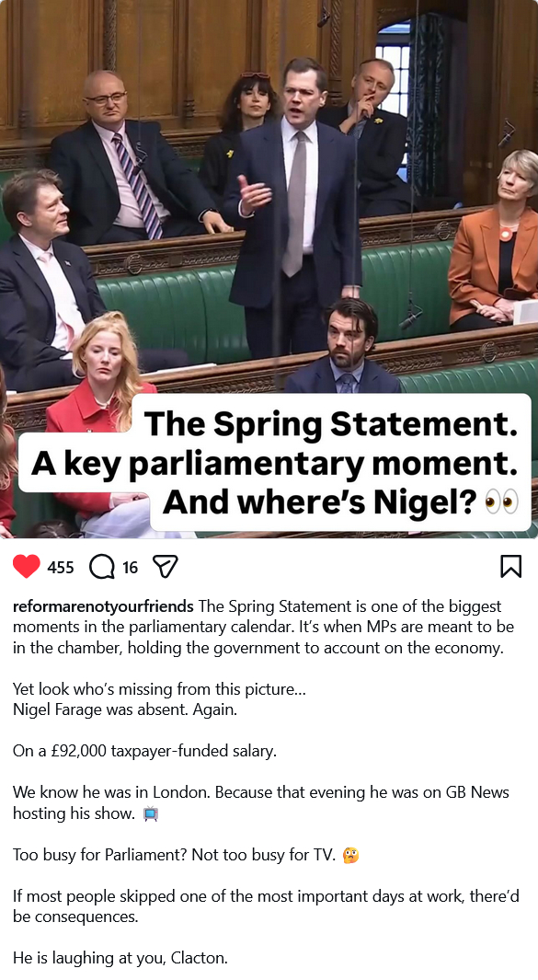Select 'The Spring Statement.' overlay caption
Image resolution: width=538 pixels, height=980 pixels.
tap(330, 424)
